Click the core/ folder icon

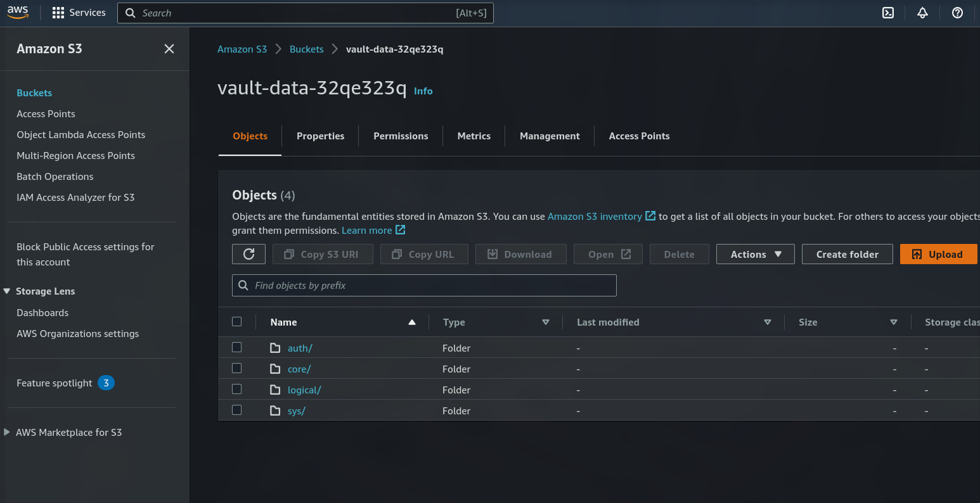[x=275, y=369]
